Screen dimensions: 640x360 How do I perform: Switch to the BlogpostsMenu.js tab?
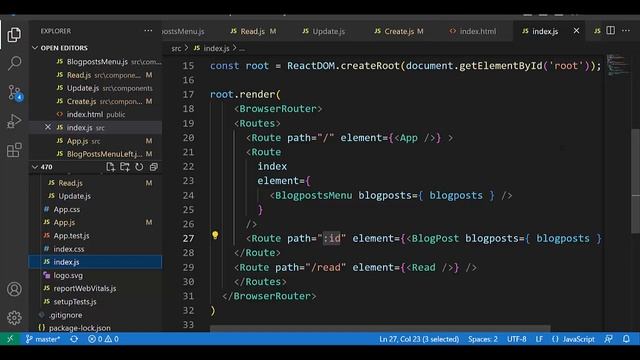tap(184, 31)
